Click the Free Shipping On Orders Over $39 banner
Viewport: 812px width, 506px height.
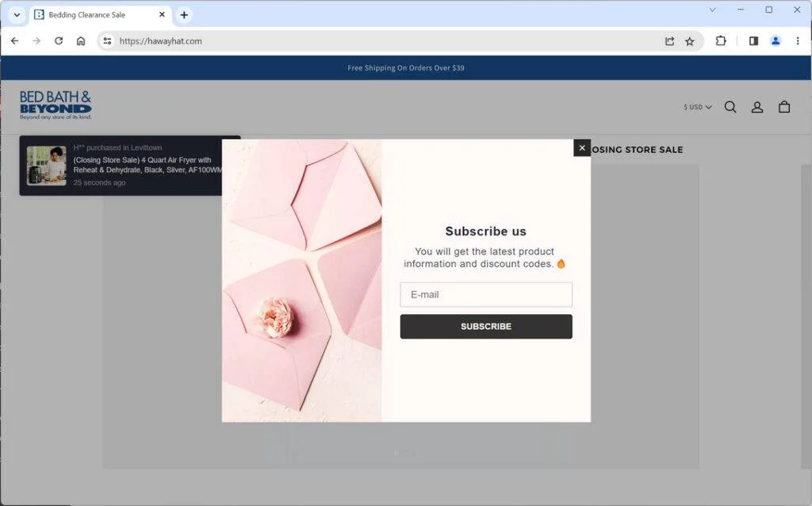(x=405, y=68)
